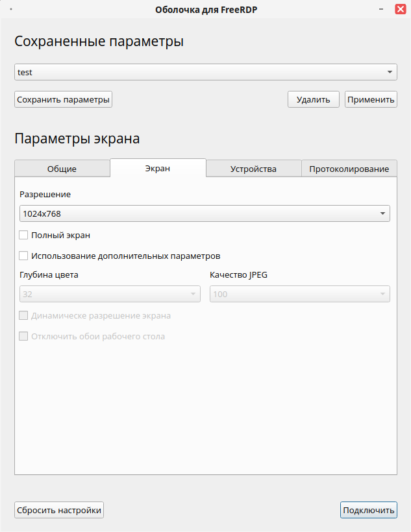This screenshot has height=532, width=411.
Task: Toggle 'Использование дополнительных параметров' checkbox
Action: click(x=24, y=256)
